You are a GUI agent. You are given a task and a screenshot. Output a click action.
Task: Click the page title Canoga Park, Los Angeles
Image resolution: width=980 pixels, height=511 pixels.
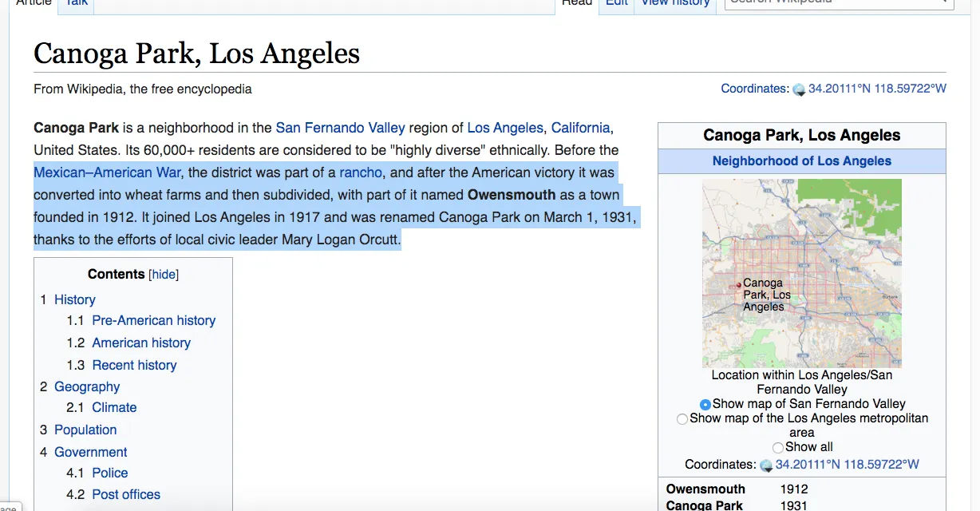pyautogui.click(x=196, y=53)
